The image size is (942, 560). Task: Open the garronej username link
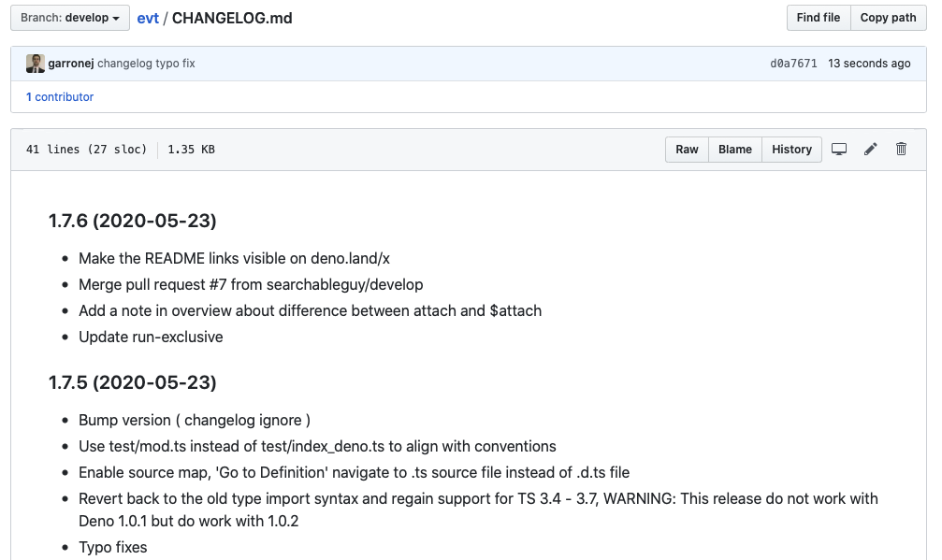click(x=71, y=63)
